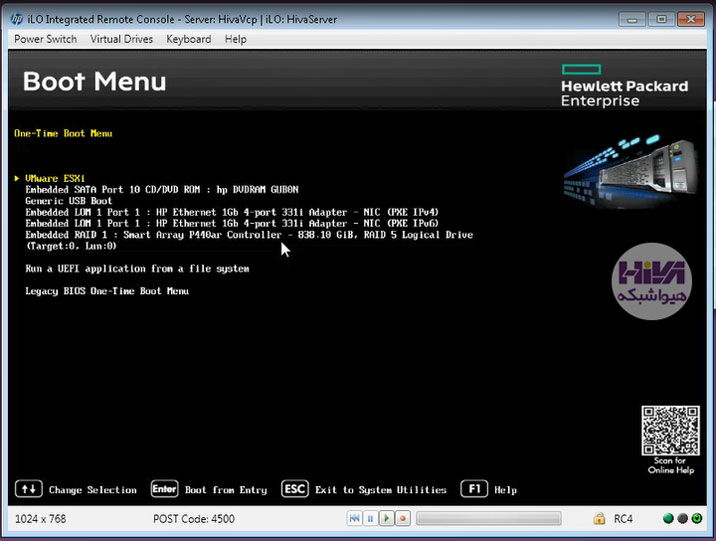Select the Embedded LOM PXE IPv4 entry
716x541 pixels.
pos(232,212)
